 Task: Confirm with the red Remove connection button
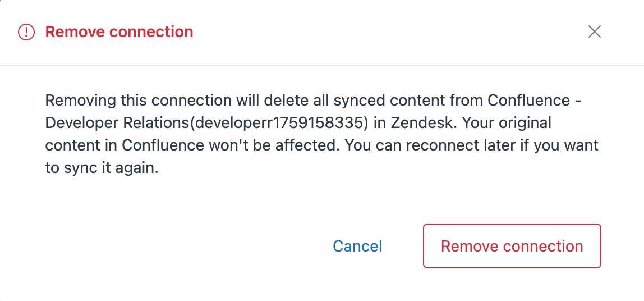pos(512,246)
